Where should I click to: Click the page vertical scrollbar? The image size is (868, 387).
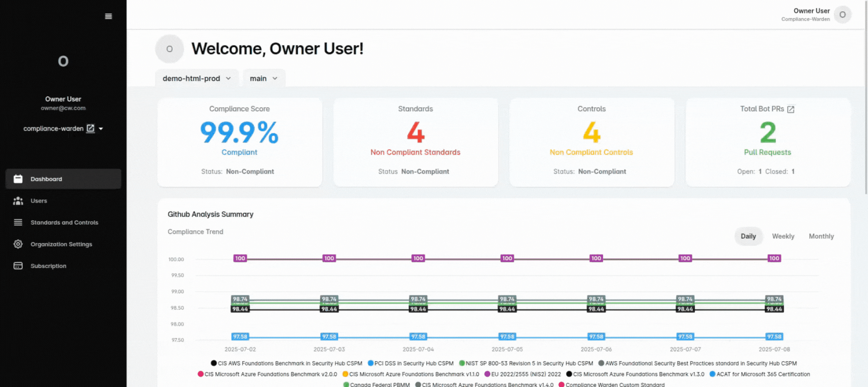pos(866,97)
